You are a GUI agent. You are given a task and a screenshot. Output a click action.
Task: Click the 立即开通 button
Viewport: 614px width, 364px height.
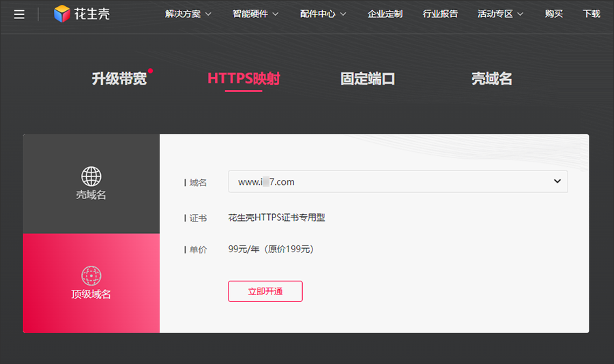tap(265, 291)
